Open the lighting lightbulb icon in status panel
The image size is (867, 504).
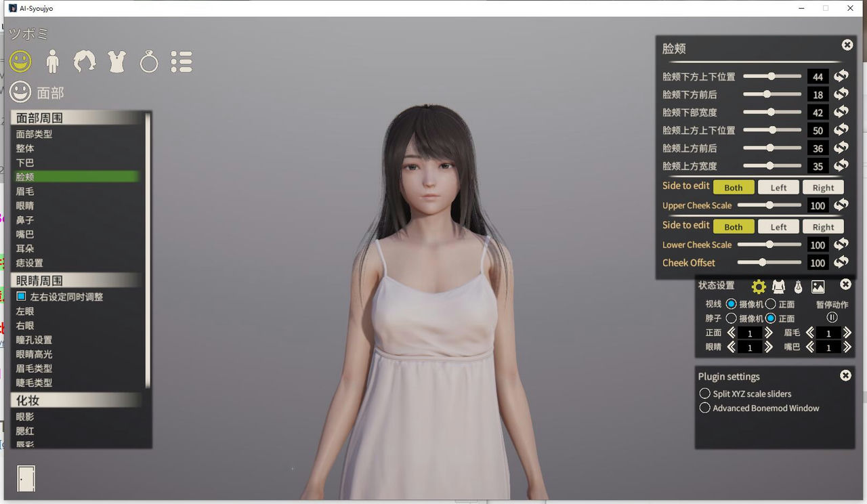click(x=799, y=287)
